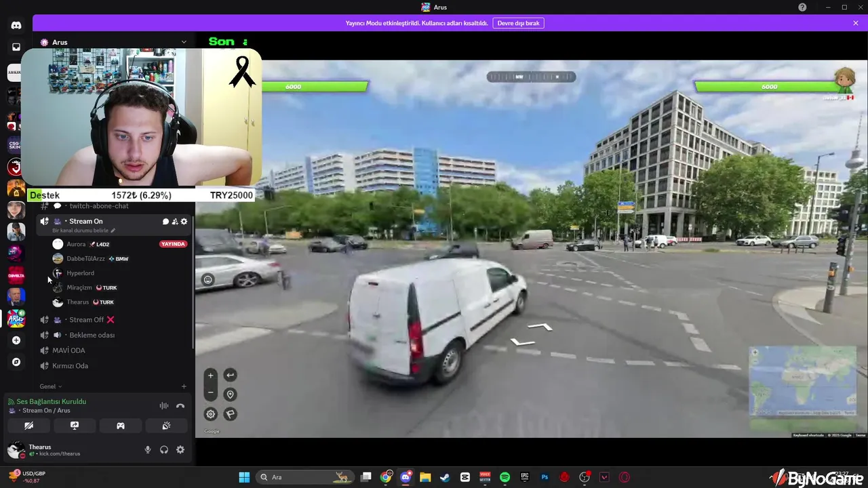Viewport: 868px width, 488px height.
Task: Open Opera GX from taskbar
Action: pos(624,477)
